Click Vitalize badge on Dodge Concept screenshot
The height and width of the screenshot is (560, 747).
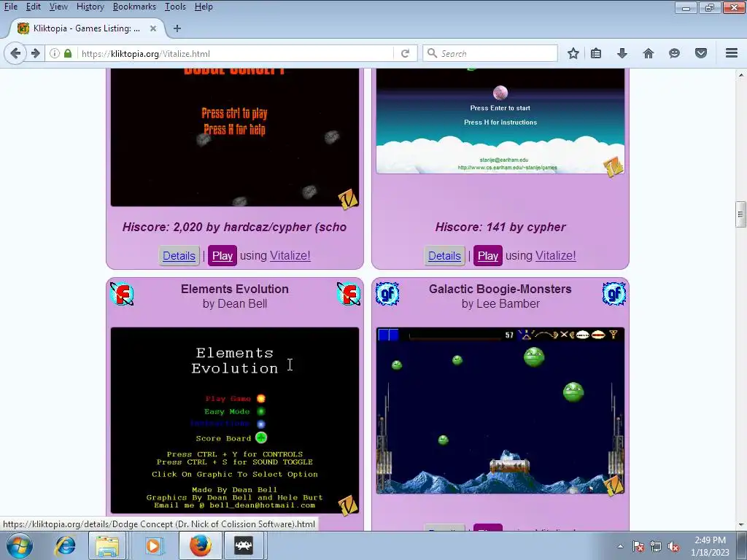coord(348,199)
